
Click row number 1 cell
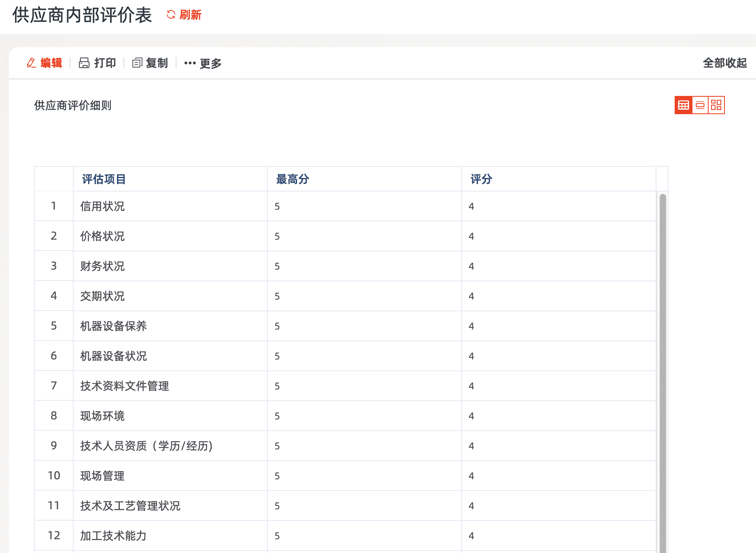pyautogui.click(x=54, y=206)
